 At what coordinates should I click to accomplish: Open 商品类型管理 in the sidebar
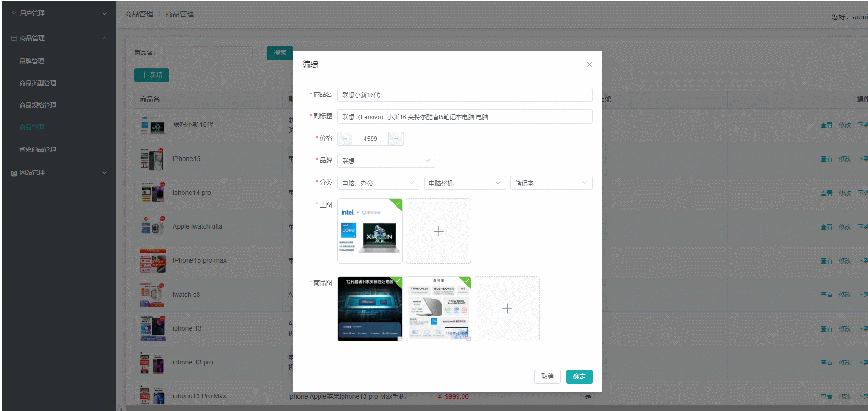click(38, 83)
